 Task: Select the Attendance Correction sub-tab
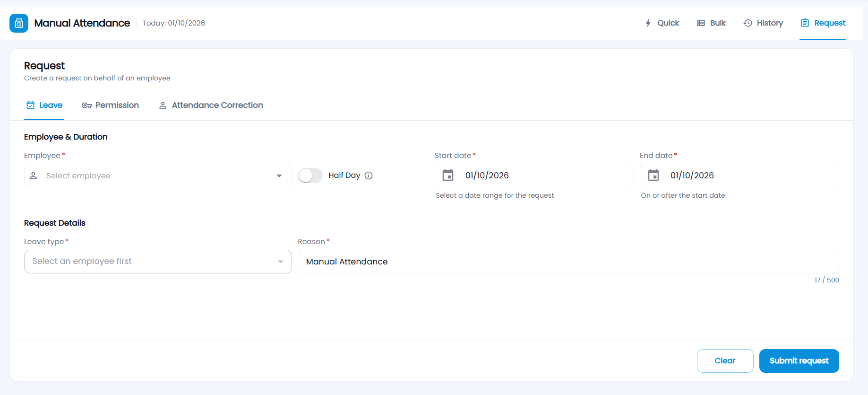pyautogui.click(x=211, y=105)
